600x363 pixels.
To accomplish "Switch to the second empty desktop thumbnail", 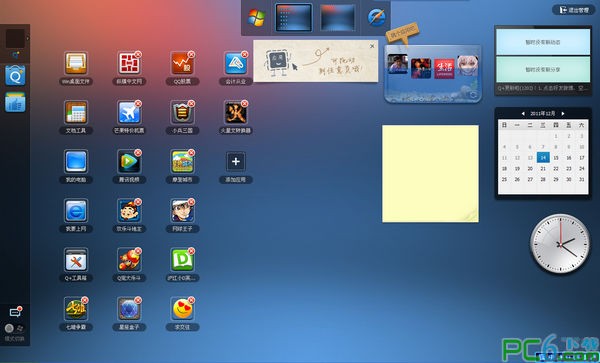I will tap(337, 17).
